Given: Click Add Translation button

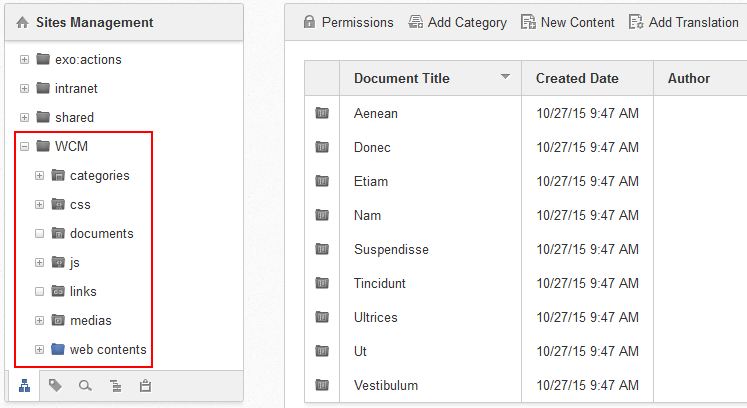Looking at the screenshot, I should (x=684, y=22).
